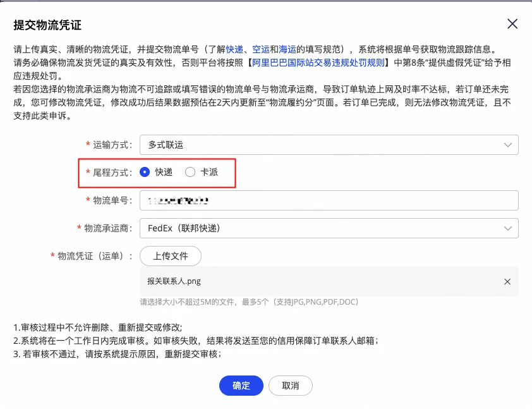
Task: Click the chevron arrow of 物流承运商 field
Action: [x=508, y=228]
